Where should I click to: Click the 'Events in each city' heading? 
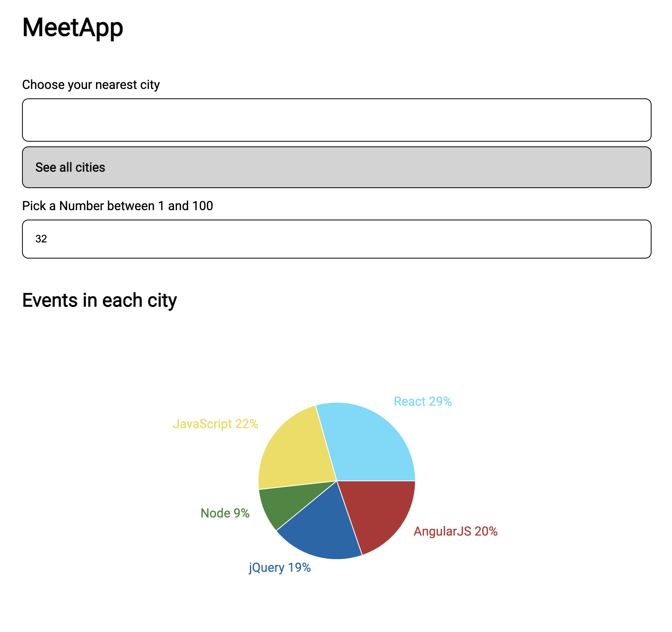point(100,300)
